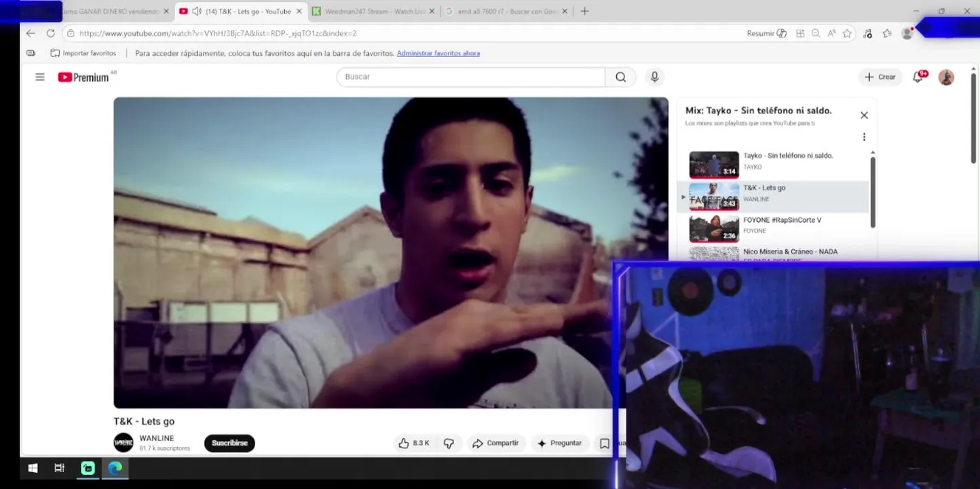
Task: Open a new tab with the plus button
Action: point(584,12)
